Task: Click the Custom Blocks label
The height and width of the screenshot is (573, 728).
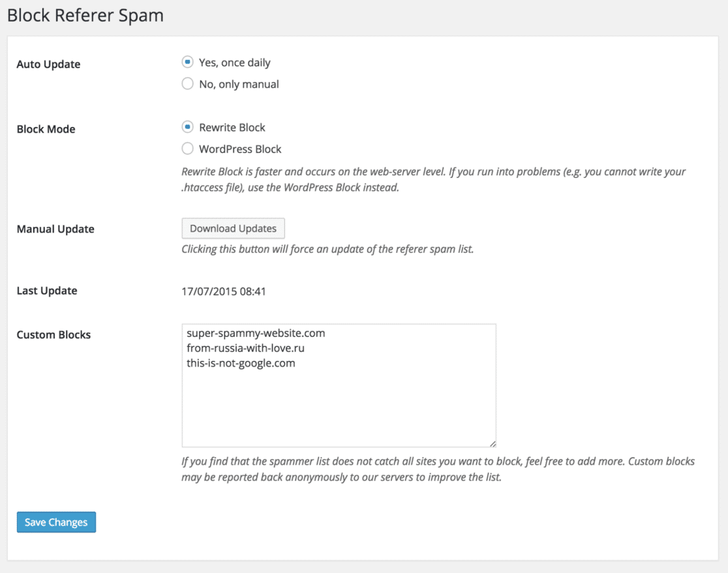Action: pos(53,334)
